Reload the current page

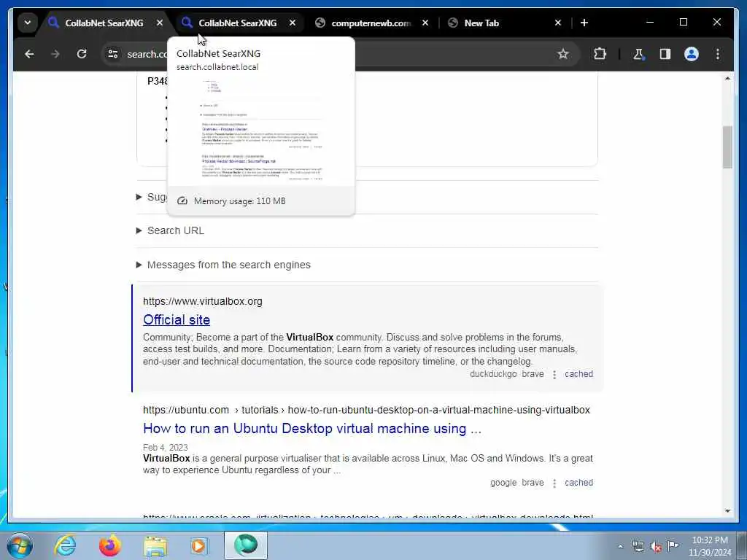(x=82, y=54)
